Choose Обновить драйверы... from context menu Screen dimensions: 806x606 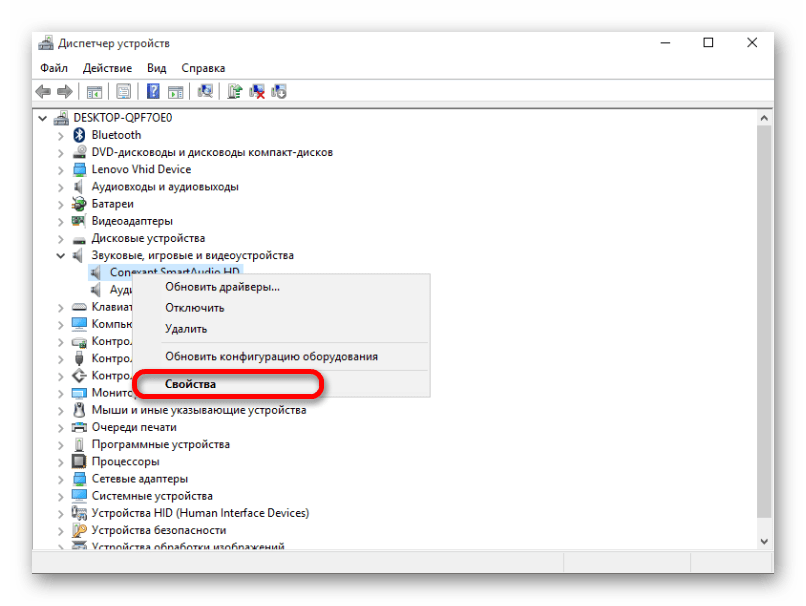[x=281, y=287]
